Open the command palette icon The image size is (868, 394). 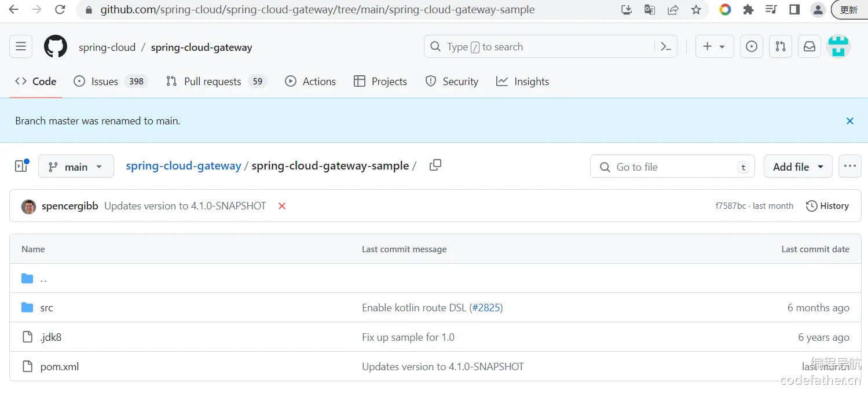pyautogui.click(x=666, y=47)
